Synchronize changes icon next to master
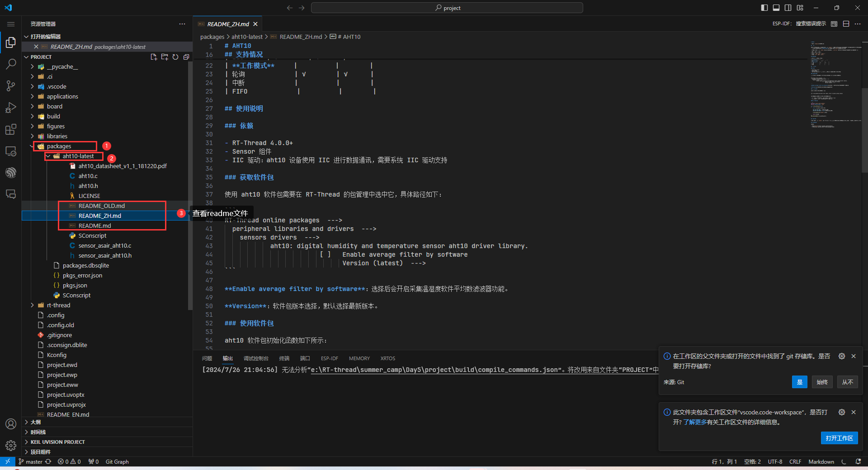 click(48, 461)
